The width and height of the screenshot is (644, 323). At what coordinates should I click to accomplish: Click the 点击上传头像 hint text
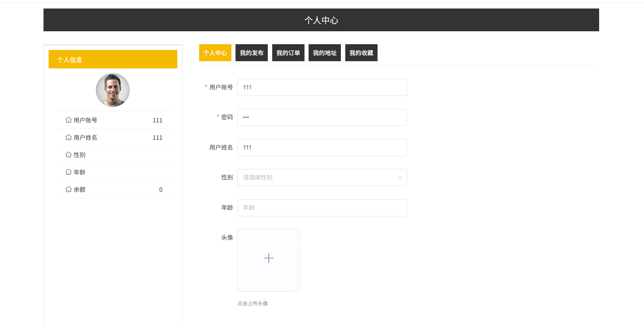pyautogui.click(x=253, y=303)
